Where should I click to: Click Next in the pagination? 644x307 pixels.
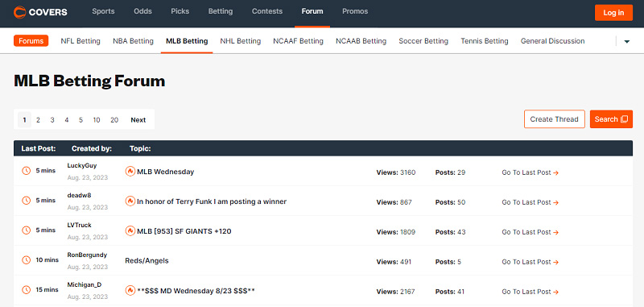coord(138,120)
